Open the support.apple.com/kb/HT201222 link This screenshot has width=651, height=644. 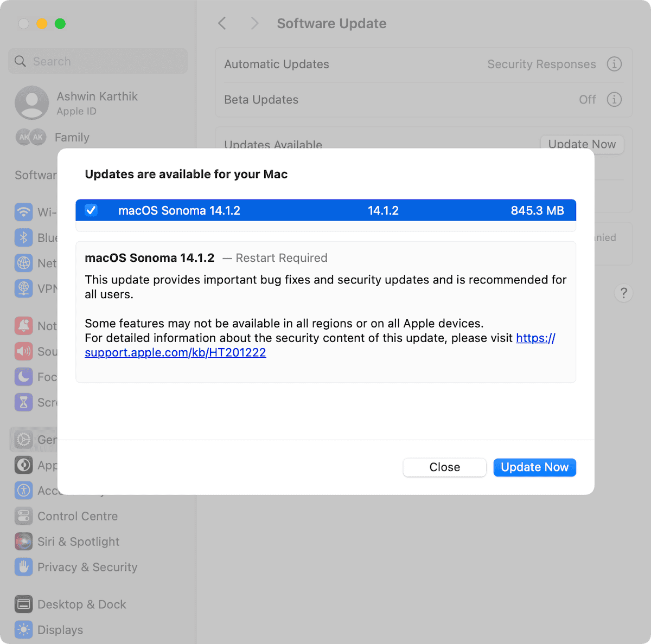point(175,352)
